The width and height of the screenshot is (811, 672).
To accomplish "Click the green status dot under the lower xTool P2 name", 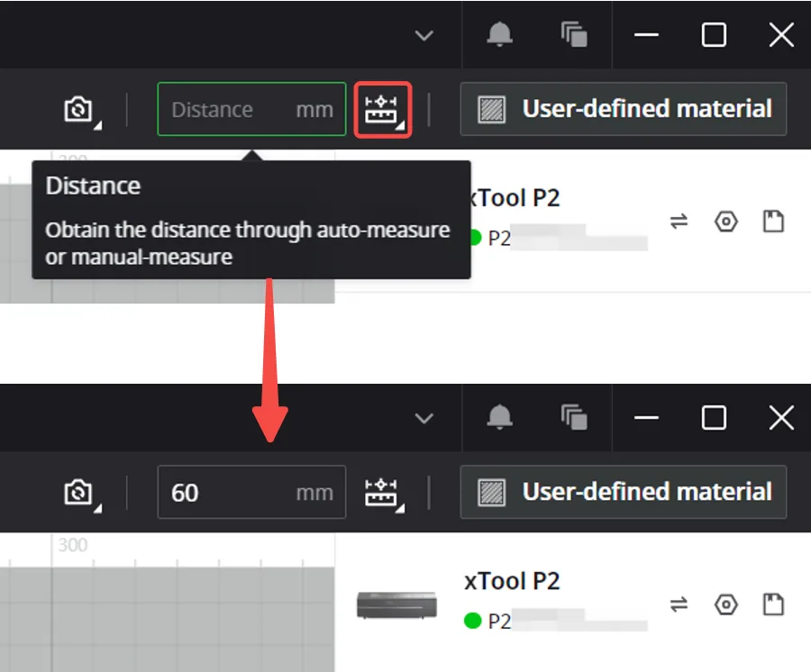I will 472,621.
